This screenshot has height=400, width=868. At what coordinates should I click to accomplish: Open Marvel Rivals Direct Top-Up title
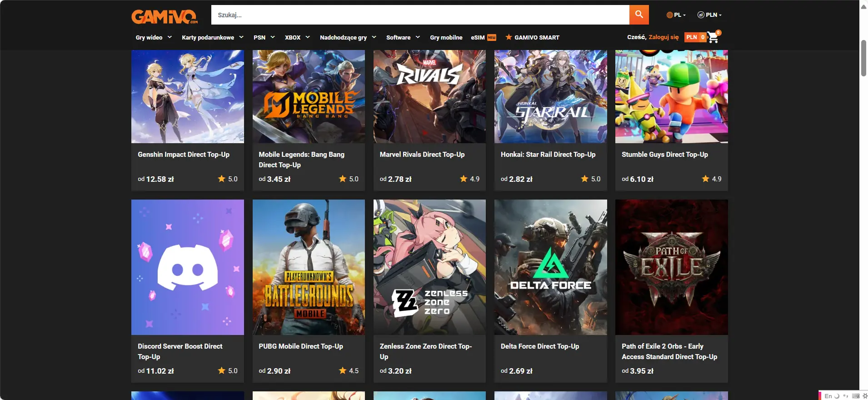coord(422,155)
